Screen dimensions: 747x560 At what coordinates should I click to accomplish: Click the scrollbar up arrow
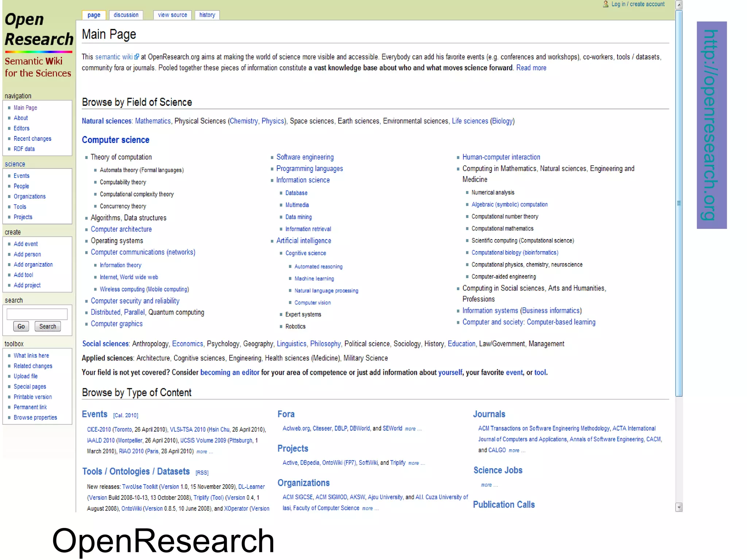click(679, 5)
